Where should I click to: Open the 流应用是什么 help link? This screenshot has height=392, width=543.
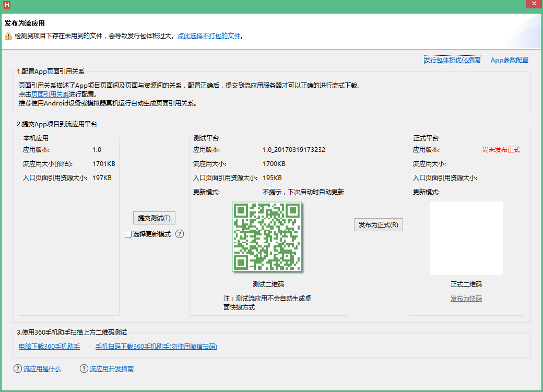coord(42,369)
